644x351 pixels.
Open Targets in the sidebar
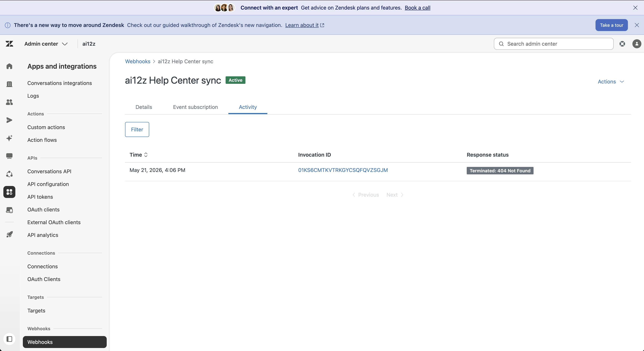[36, 311]
